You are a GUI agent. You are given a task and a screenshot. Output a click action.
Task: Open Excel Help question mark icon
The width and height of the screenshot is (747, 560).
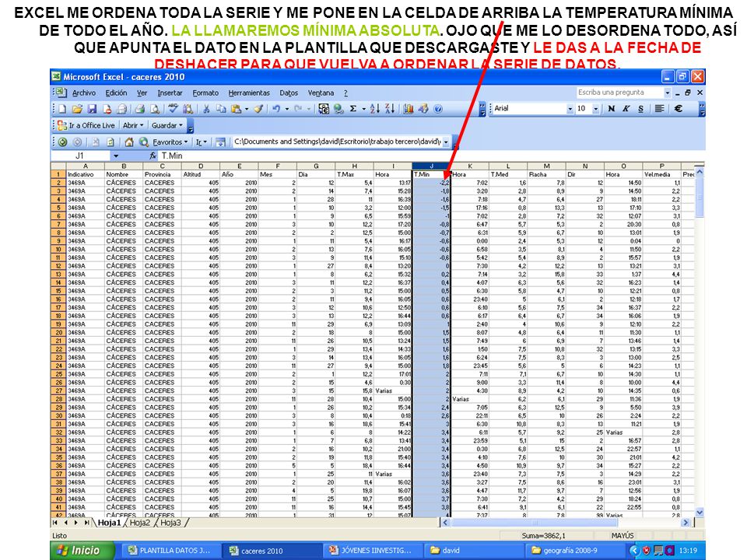point(438,109)
